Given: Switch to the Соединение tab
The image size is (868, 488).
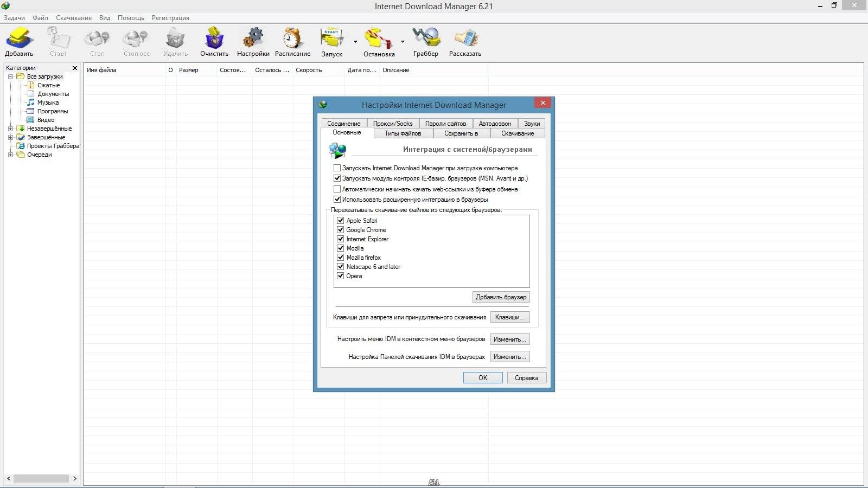Looking at the screenshot, I should pos(344,123).
